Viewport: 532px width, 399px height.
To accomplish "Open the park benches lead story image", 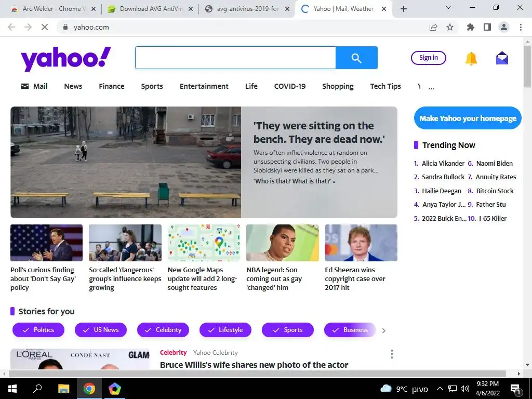I will pos(126,162).
